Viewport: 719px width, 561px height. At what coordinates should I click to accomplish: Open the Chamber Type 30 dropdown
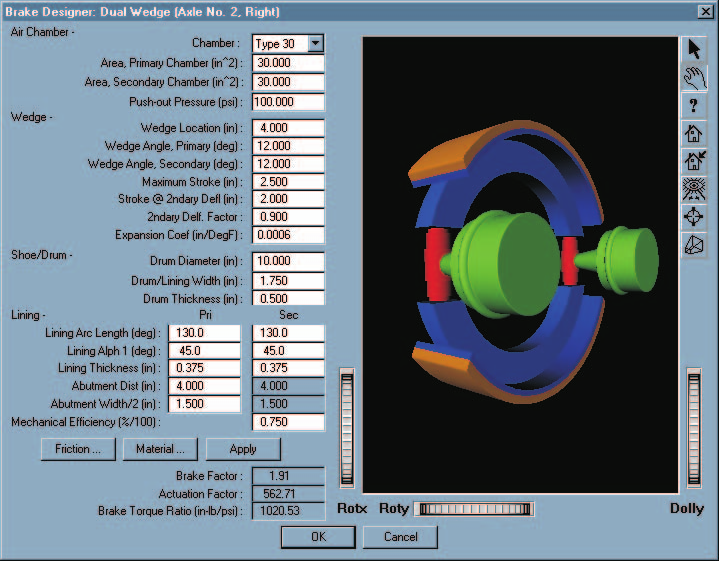point(315,44)
